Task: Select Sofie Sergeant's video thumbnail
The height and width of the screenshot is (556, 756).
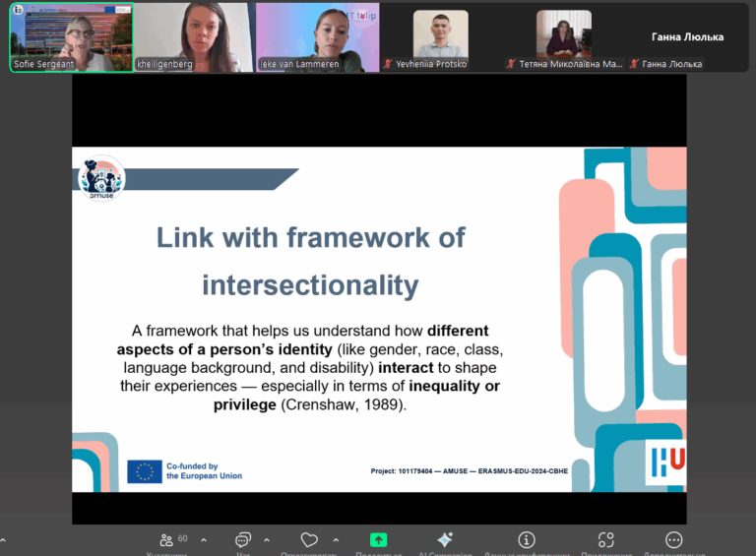Action: 71,37
